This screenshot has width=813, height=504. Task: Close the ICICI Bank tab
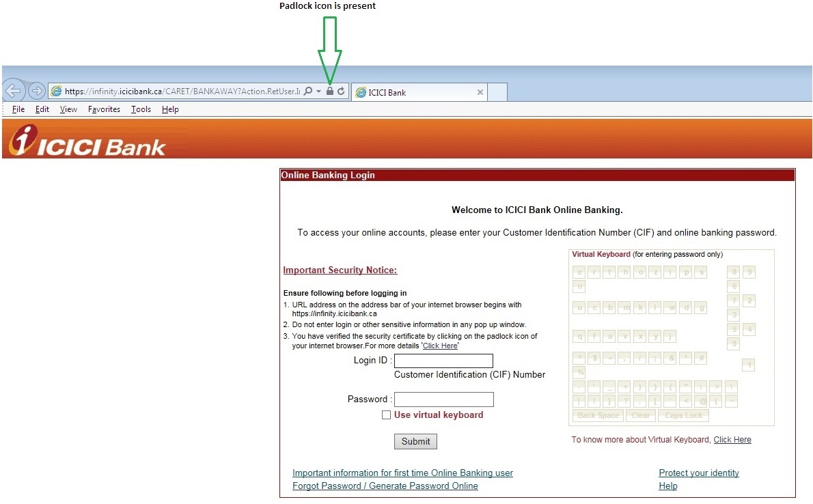click(x=480, y=92)
